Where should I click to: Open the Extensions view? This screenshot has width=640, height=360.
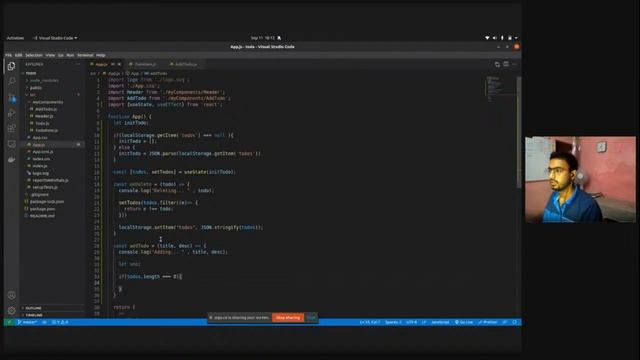[11, 129]
